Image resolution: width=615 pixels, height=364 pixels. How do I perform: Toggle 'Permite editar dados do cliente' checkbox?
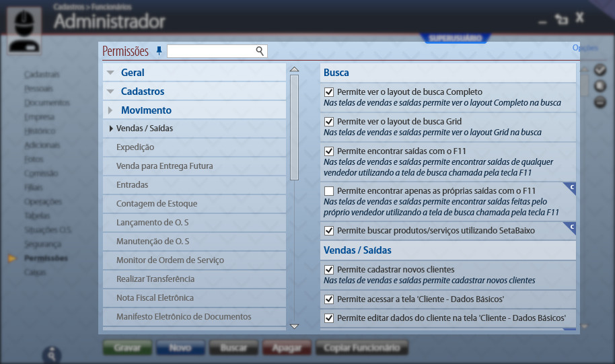coord(329,318)
